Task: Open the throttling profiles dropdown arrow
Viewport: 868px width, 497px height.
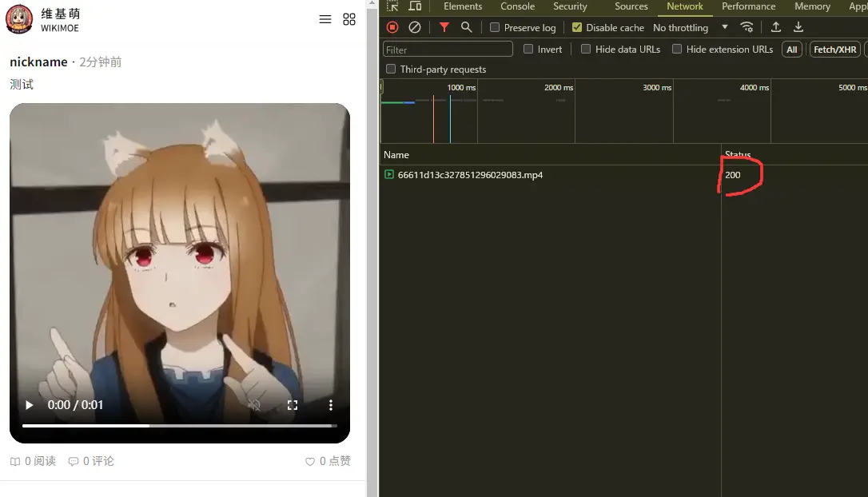Action: tap(724, 26)
